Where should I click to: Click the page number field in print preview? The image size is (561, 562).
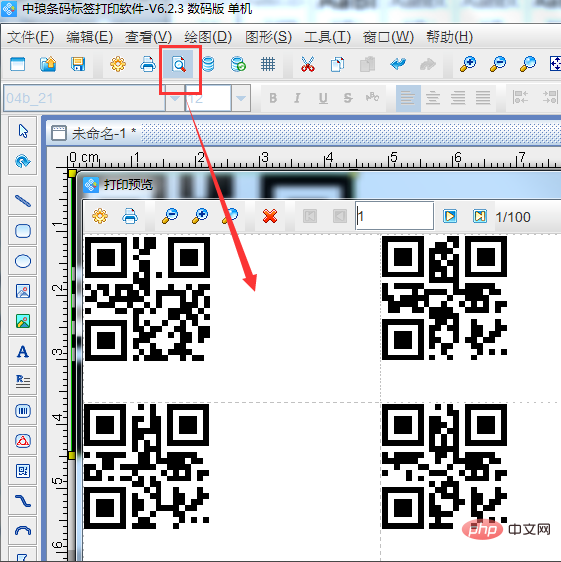click(x=394, y=216)
